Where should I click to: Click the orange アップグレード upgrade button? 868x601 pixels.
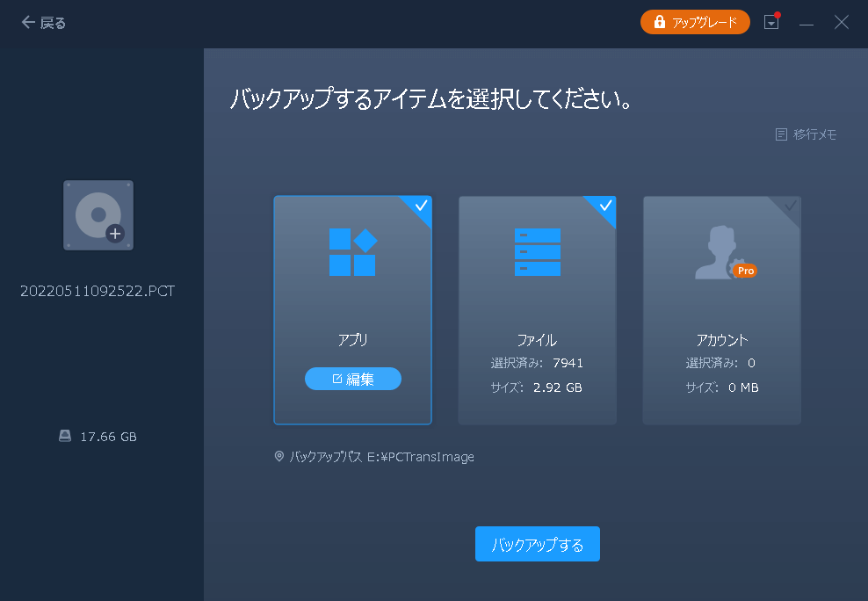[695, 23]
